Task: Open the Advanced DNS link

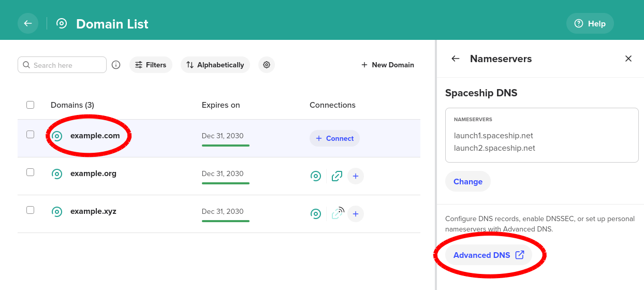Action: [489, 255]
